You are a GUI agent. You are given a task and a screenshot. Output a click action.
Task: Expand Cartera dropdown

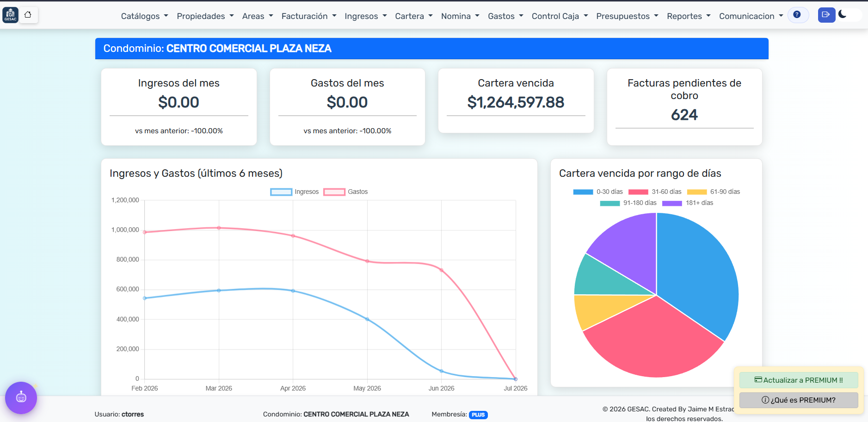(x=414, y=16)
